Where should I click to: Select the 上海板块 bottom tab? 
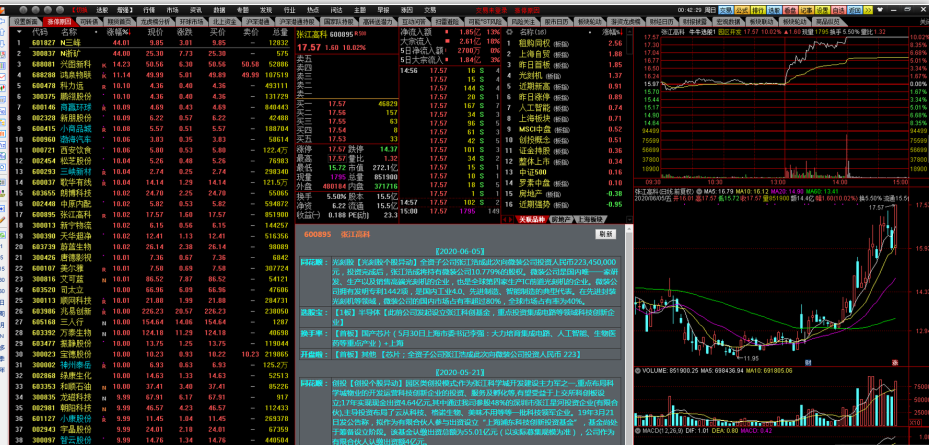pyautogui.click(x=589, y=219)
